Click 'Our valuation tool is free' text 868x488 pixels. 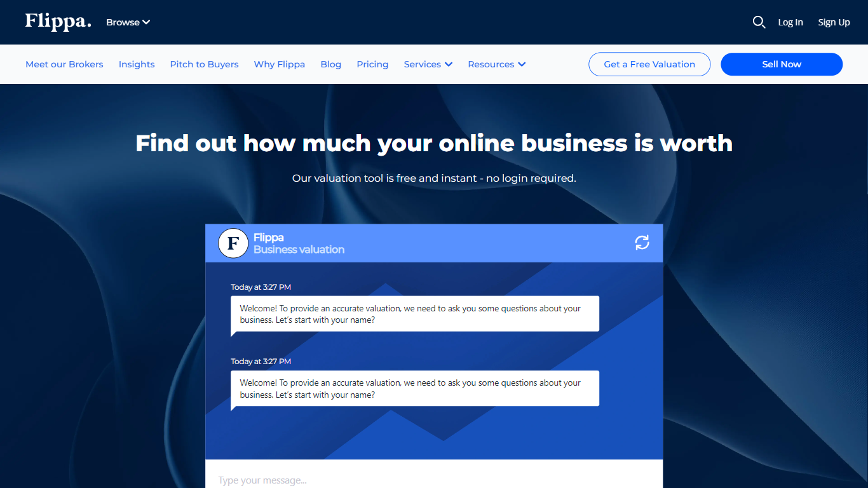tap(434, 179)
